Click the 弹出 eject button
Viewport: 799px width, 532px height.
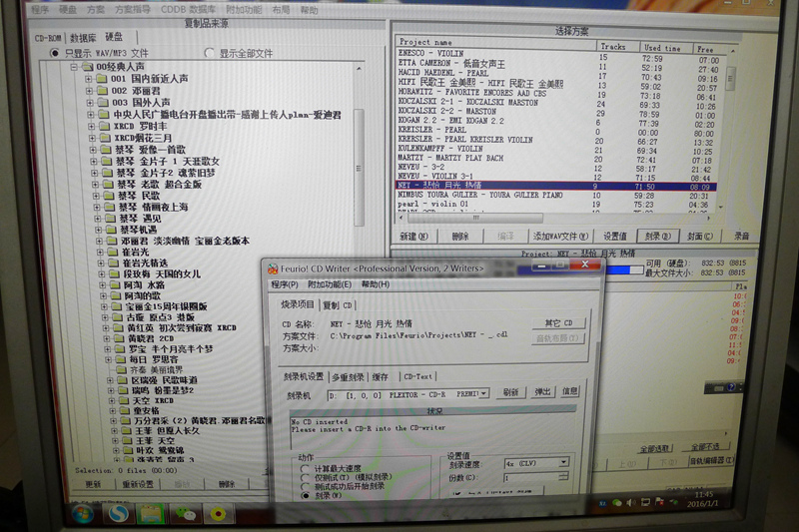(541, 391)
